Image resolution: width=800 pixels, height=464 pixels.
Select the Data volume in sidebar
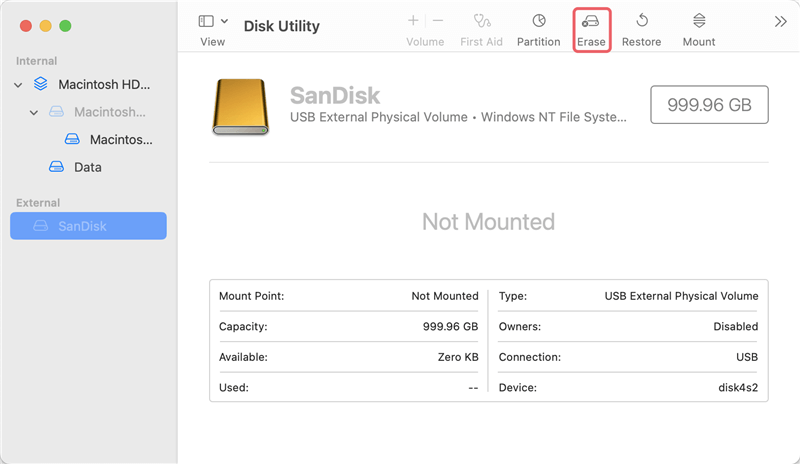(88, 167)
